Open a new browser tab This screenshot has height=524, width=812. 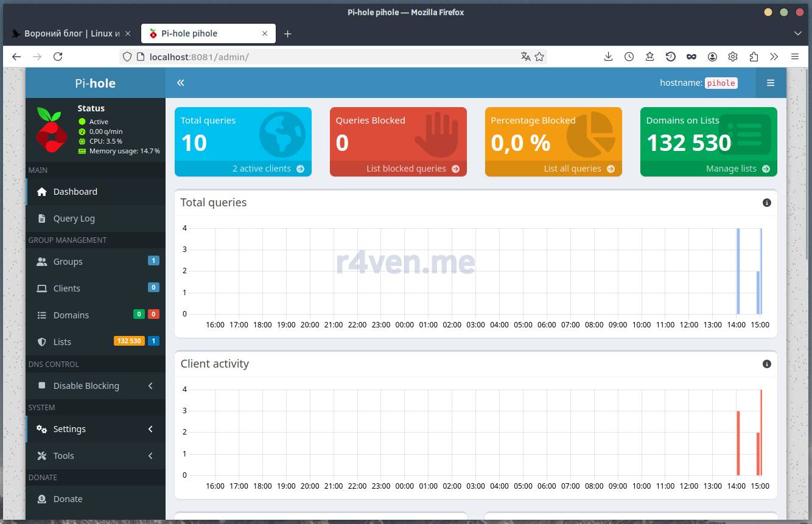coord(287,33)
